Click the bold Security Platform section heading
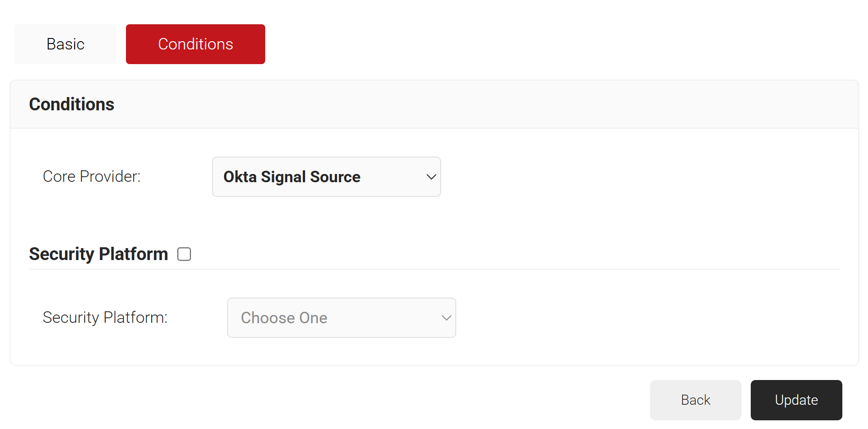This screenshot has height=429, width=868. [x=98, y=254]
